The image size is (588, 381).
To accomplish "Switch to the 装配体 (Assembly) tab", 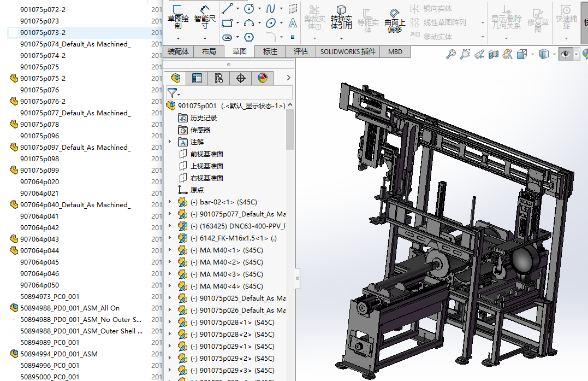I will [x=178, y=51].
